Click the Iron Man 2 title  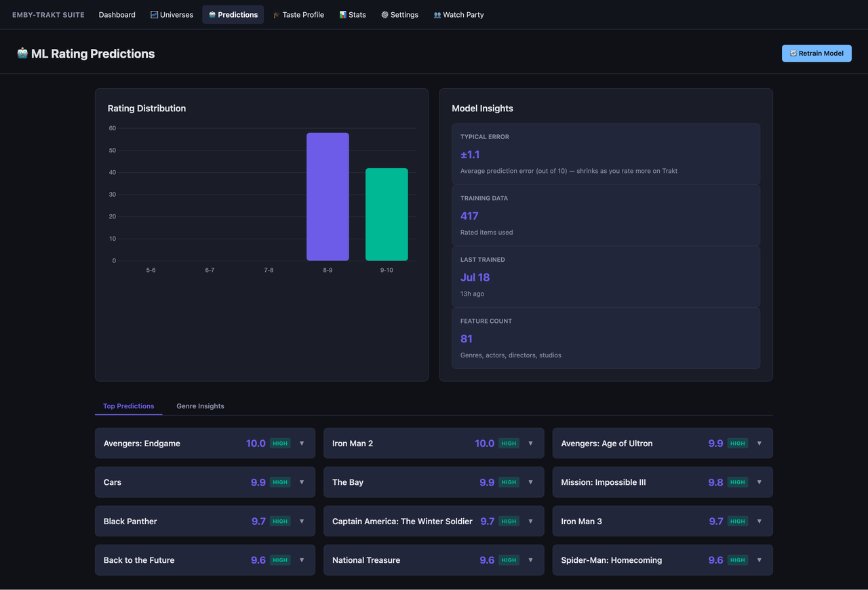[353, 444]
